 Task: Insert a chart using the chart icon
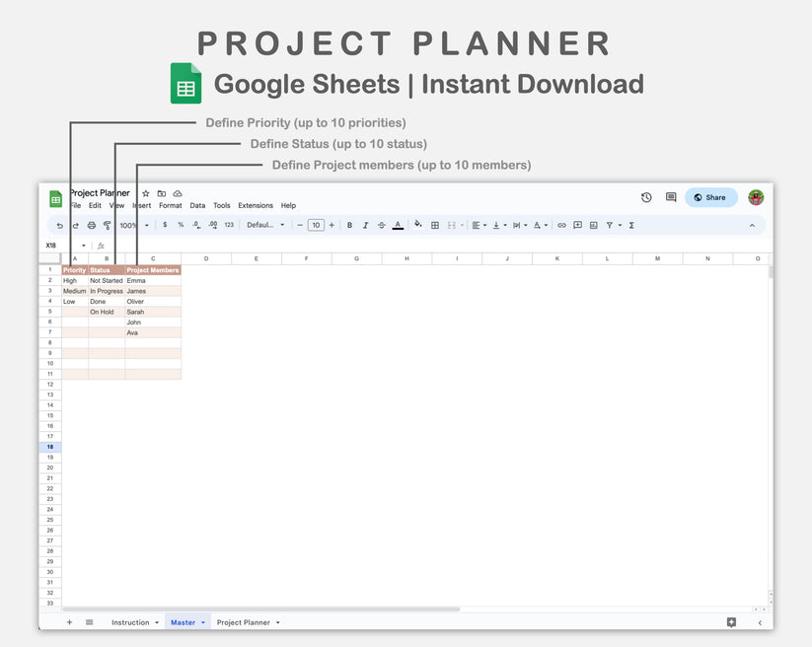click(593, 225)
